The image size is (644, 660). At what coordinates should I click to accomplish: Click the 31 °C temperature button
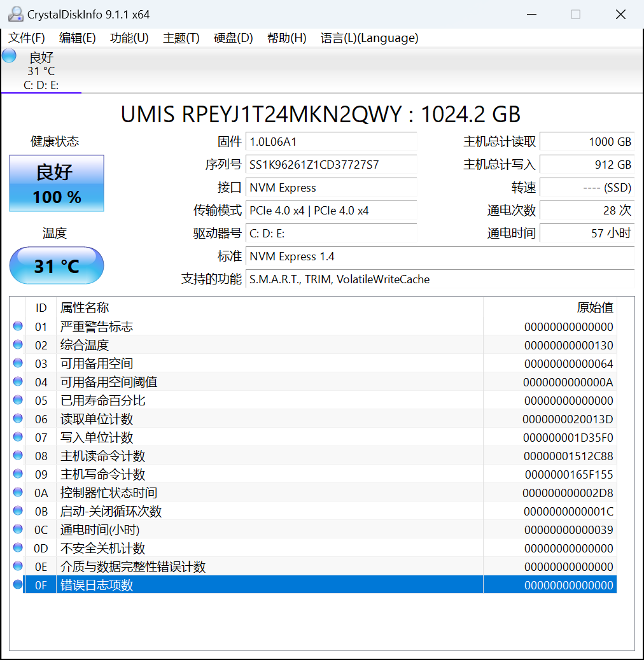pyautogui.click(x=57, y=265)
